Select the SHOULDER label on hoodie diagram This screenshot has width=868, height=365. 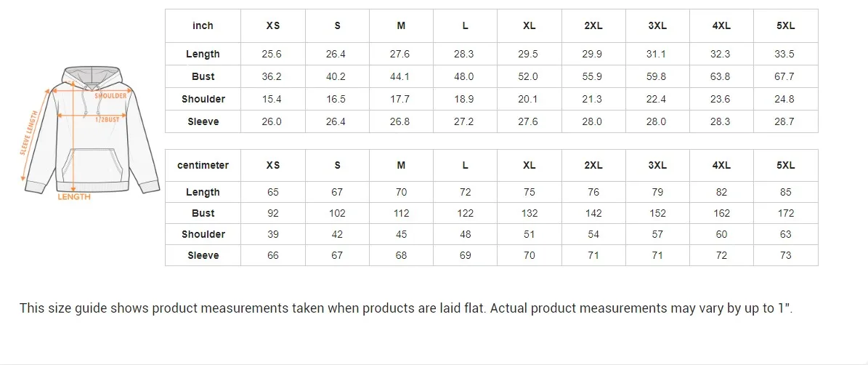tap(110, 96)
